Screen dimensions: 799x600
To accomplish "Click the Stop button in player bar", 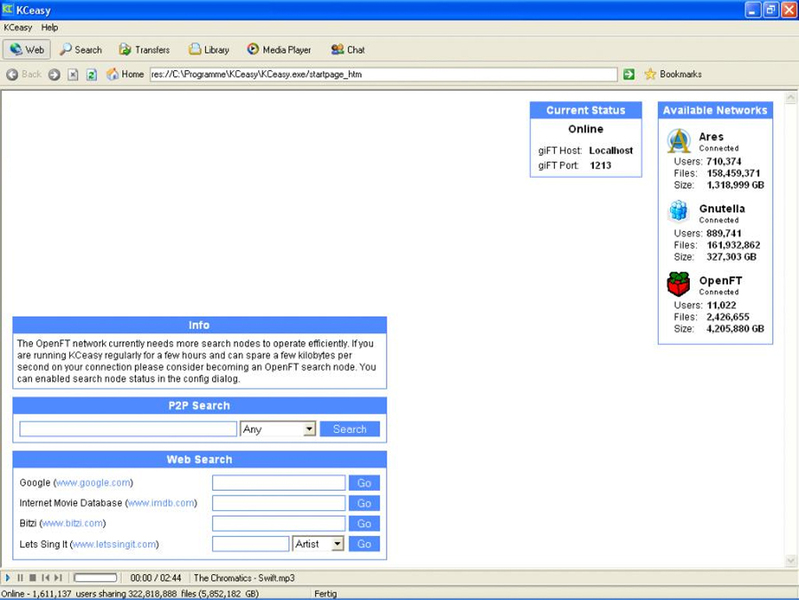I will tap(33, 578).
